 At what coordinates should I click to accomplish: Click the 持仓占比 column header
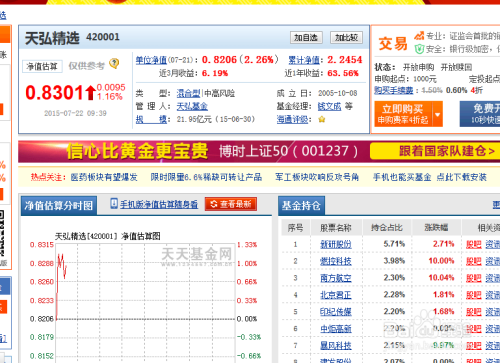tap(387, 228)
